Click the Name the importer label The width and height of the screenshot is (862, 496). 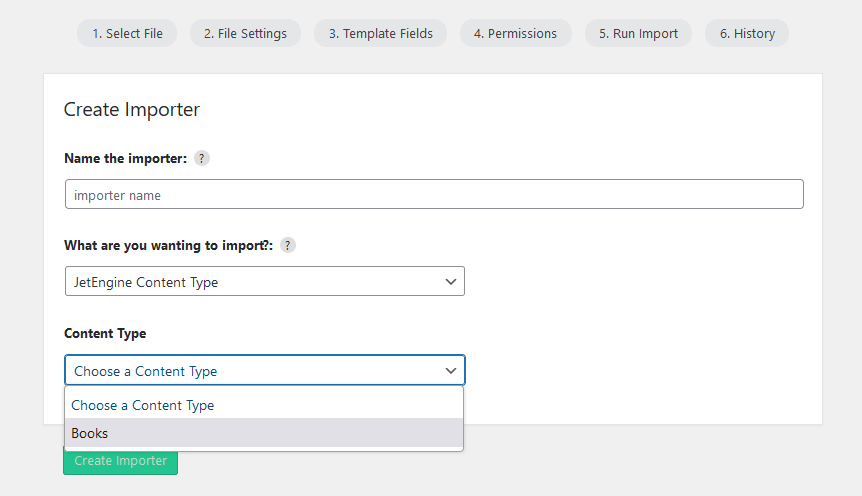[125, 158]
